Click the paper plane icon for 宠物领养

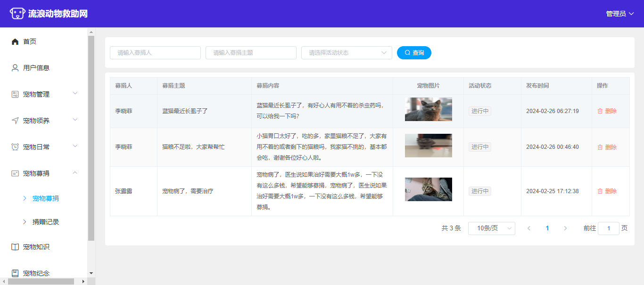tap(15, 121)
